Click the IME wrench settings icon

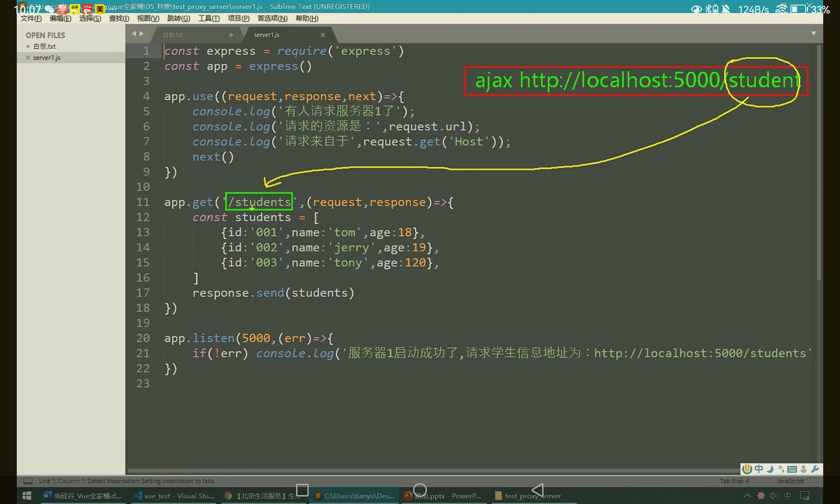click(814, 469)
